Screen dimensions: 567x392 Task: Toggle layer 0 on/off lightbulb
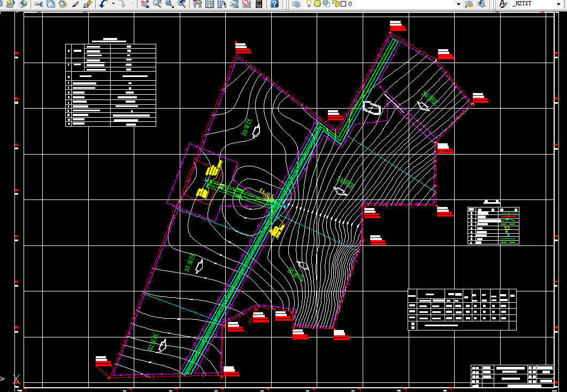coord(309,4)
